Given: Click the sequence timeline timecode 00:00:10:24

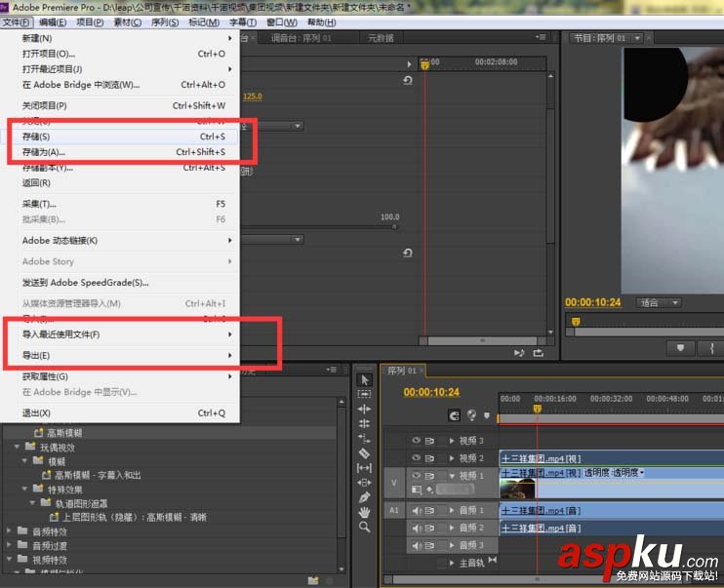Looking at the screenshot, I should [431, 392].
